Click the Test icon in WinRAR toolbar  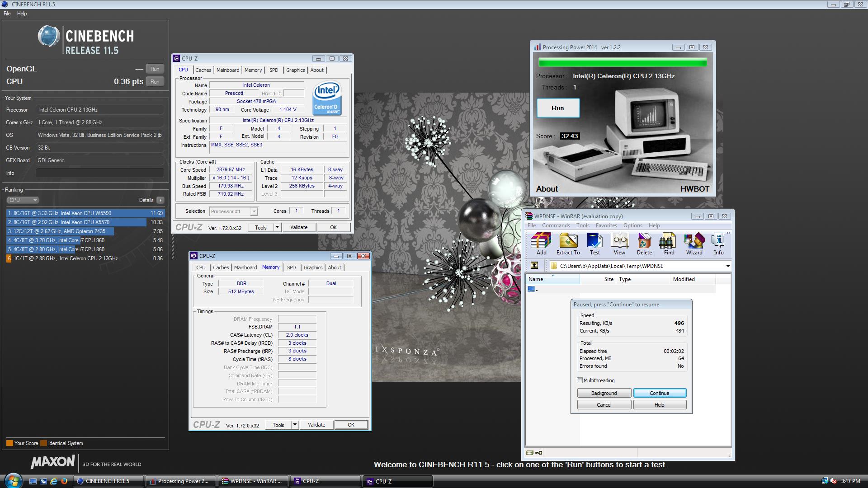coord(594,244)
